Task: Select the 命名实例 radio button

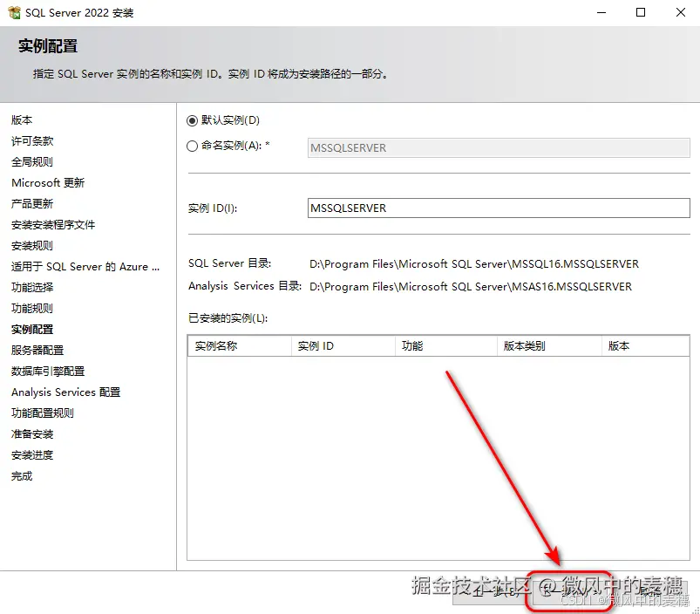Action: 193,145
